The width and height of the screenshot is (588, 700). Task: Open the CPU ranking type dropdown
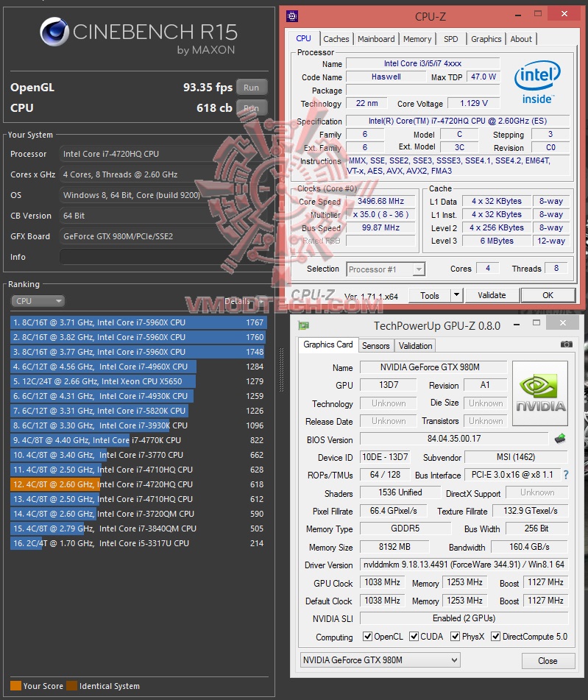pyautogui.click(x=38, y=301)
